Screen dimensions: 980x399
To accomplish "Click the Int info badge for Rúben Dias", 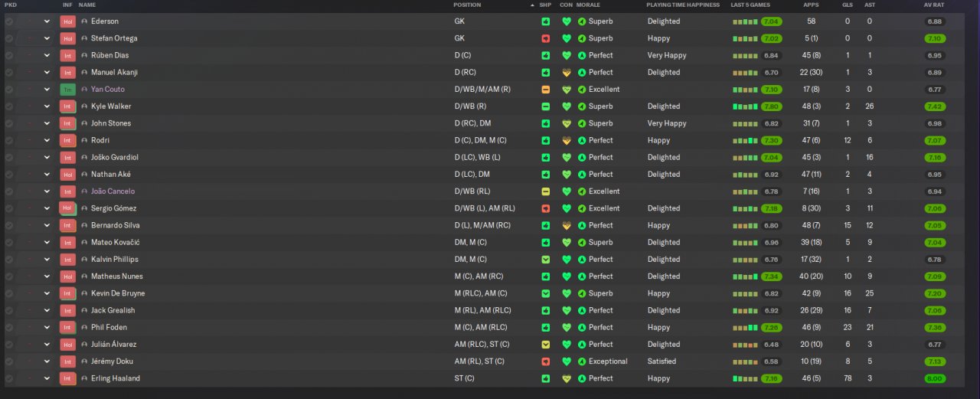I will pos(68,55).
